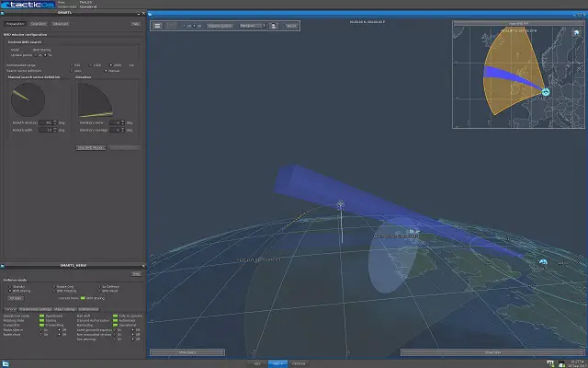
Task: Click the ship marker on the globe's right edge
Action: [x=543, y=262]
